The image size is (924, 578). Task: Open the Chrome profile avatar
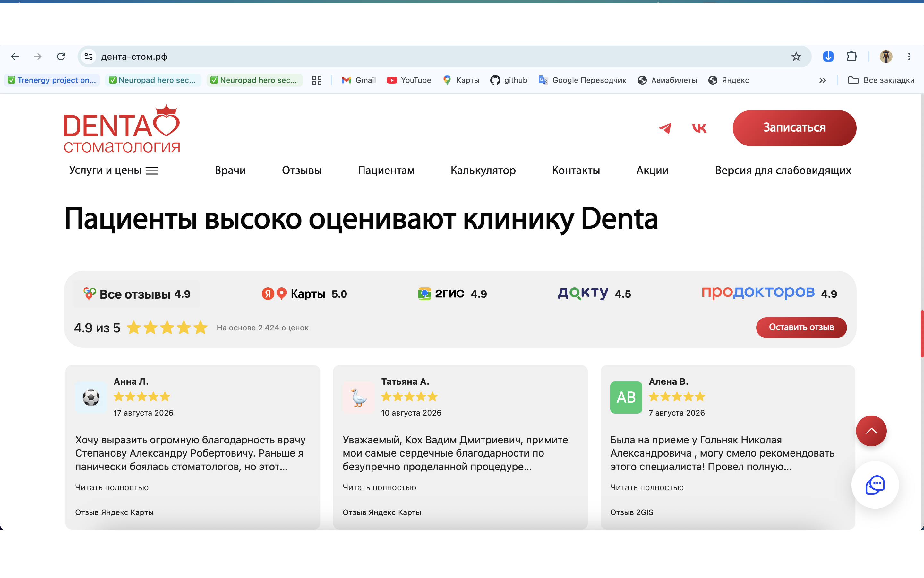coord(886,57)
